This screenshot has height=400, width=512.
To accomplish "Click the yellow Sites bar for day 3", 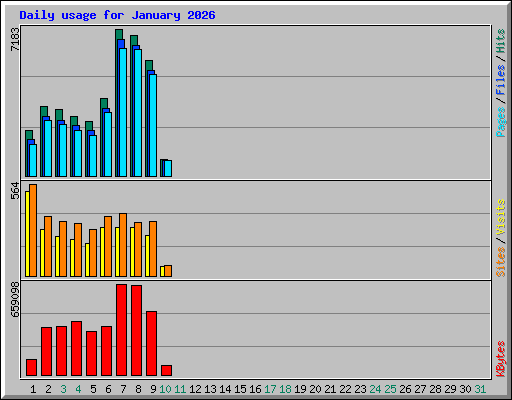I will (57, 256).
